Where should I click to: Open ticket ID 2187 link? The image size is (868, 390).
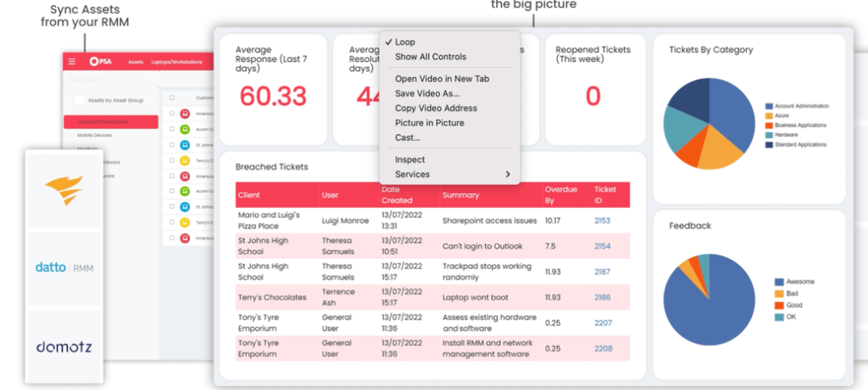pos(603,271)
